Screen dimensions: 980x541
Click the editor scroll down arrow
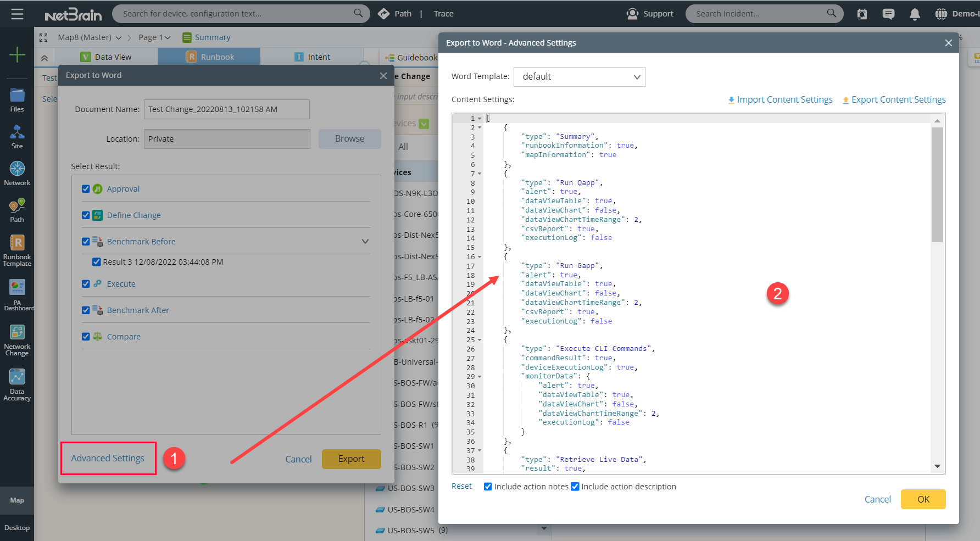click(937, 466)
